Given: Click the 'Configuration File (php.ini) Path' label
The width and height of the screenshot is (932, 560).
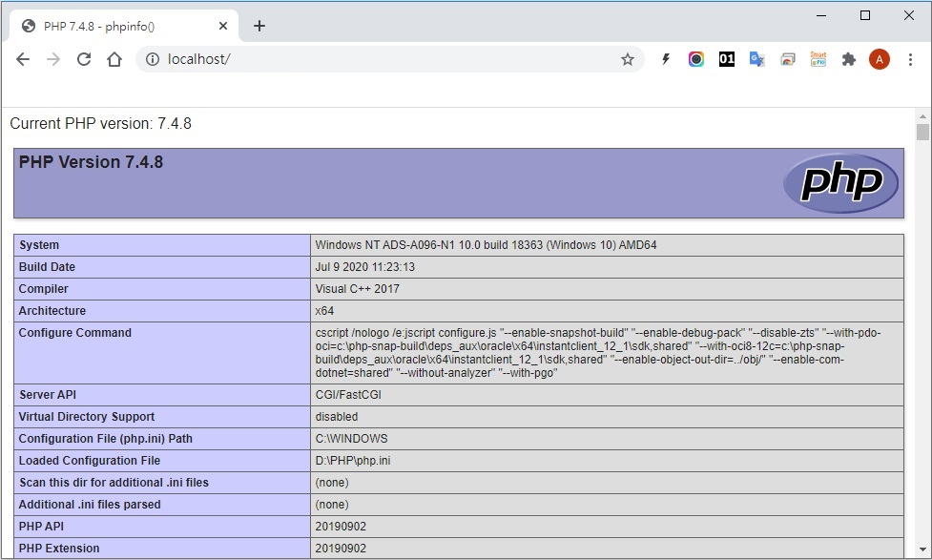Looking at the screenshot, I should 106,439.
